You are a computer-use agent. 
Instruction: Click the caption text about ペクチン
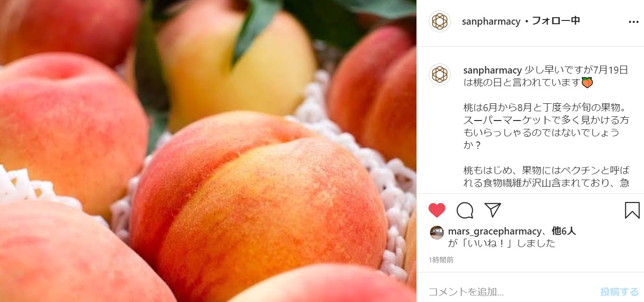pos(546,177)
